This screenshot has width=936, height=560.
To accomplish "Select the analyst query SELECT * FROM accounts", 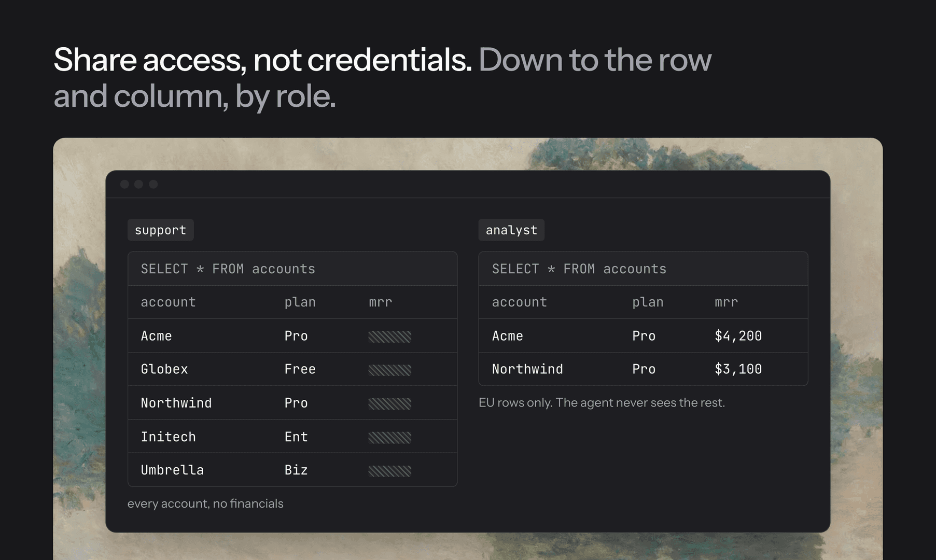I will point(579,269).
